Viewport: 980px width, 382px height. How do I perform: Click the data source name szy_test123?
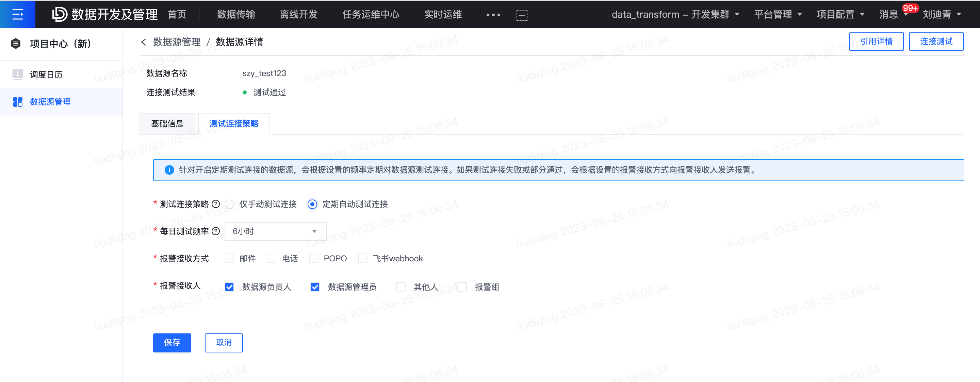coord(264,73)
